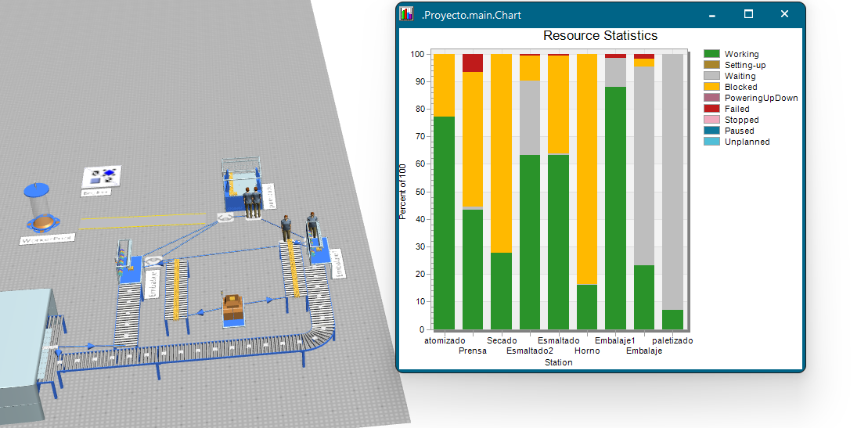Click the Resource Statistics chart title
Viewport: 868px width, 428px height.
pyautogui.click(x=600, y=36)
